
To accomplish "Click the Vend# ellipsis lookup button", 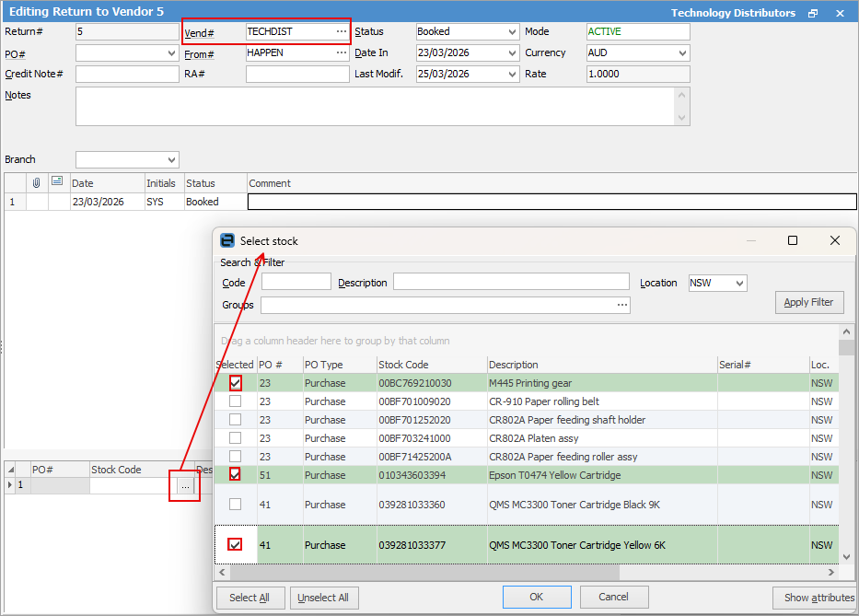I will pyautogui.click(x=341, y=32).
